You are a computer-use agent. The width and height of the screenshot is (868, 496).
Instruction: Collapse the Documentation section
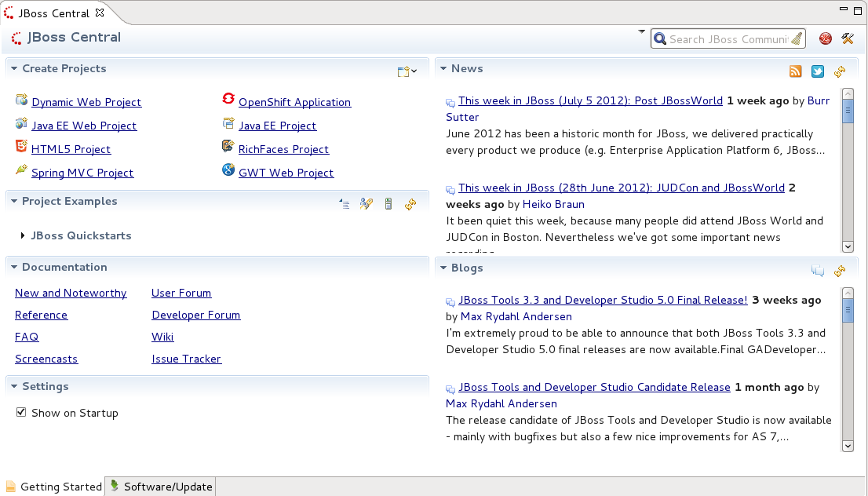click(x=14, y=268)
